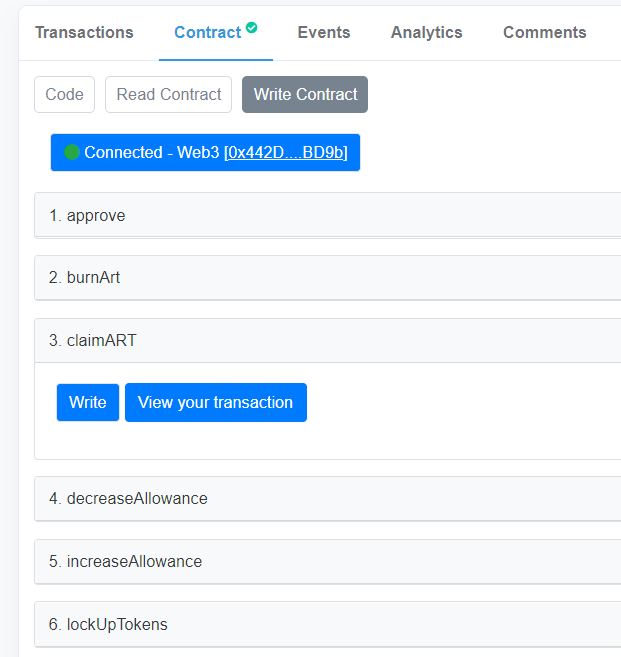This screenshot has height=657, width=621.
Task: Click the verified checkmark icon beside Contract
Action: [x=251, y=28]
